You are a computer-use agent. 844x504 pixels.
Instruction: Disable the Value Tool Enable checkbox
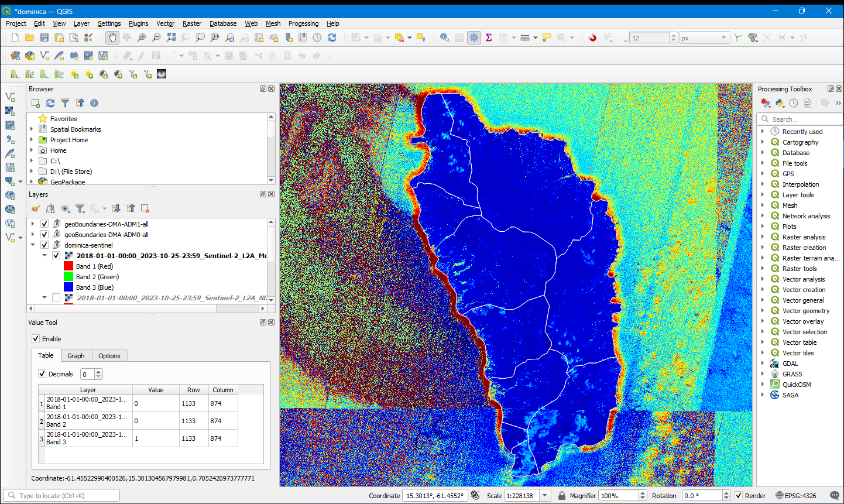point(36,338)
